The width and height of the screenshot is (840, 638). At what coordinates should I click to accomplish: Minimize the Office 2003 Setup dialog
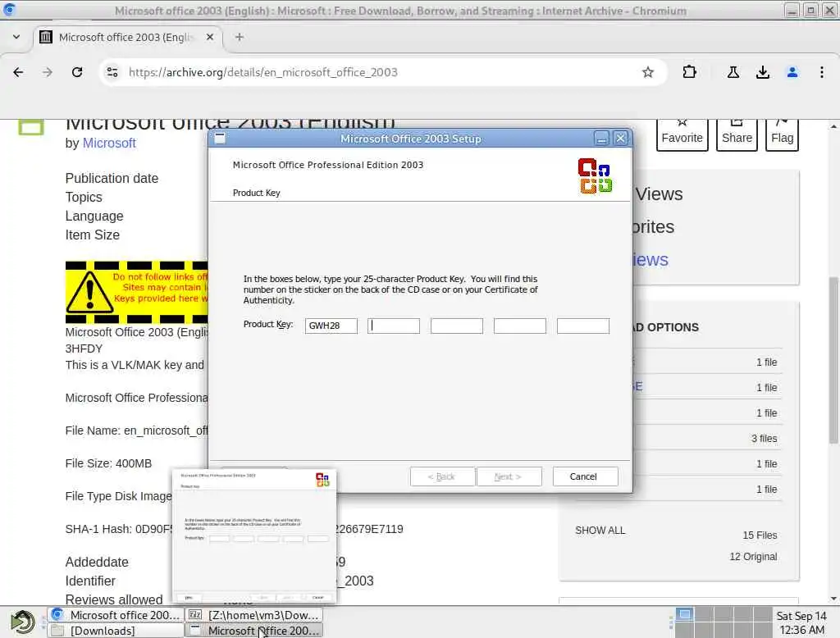point(601,139)
